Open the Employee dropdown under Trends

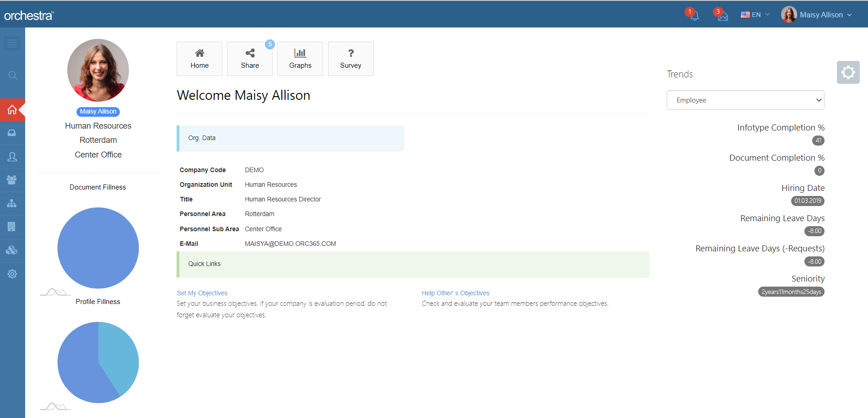pos(745,100)
